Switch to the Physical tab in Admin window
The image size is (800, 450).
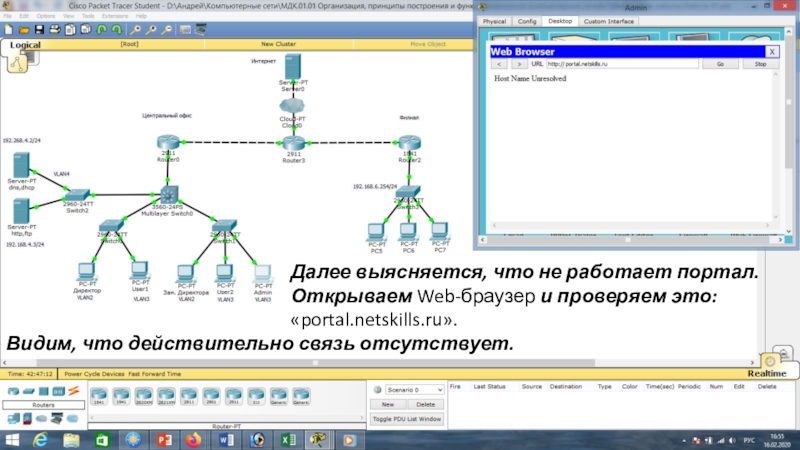(494, 21)
